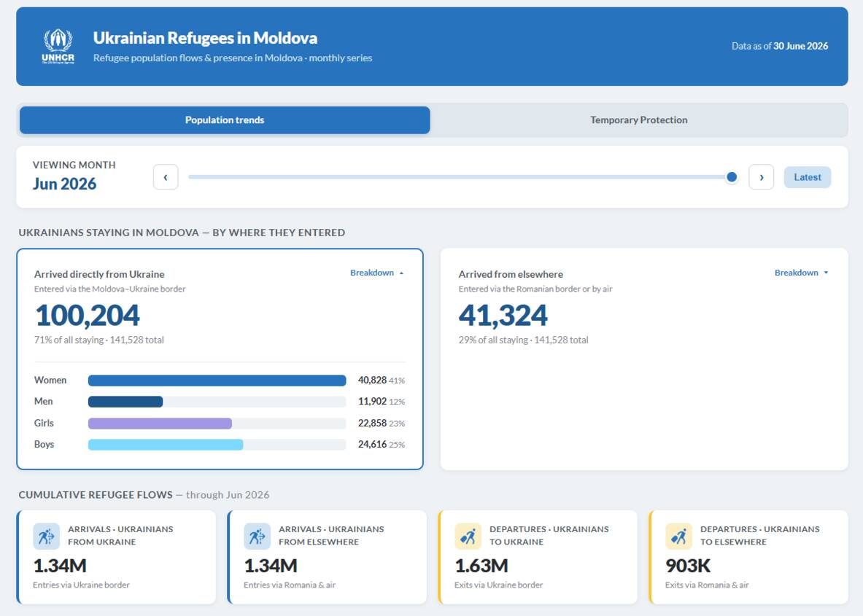The height and width of the screenshot is (616, 863).
Task: Go to previous month with left chevron
Action: (x=166, y=177)
